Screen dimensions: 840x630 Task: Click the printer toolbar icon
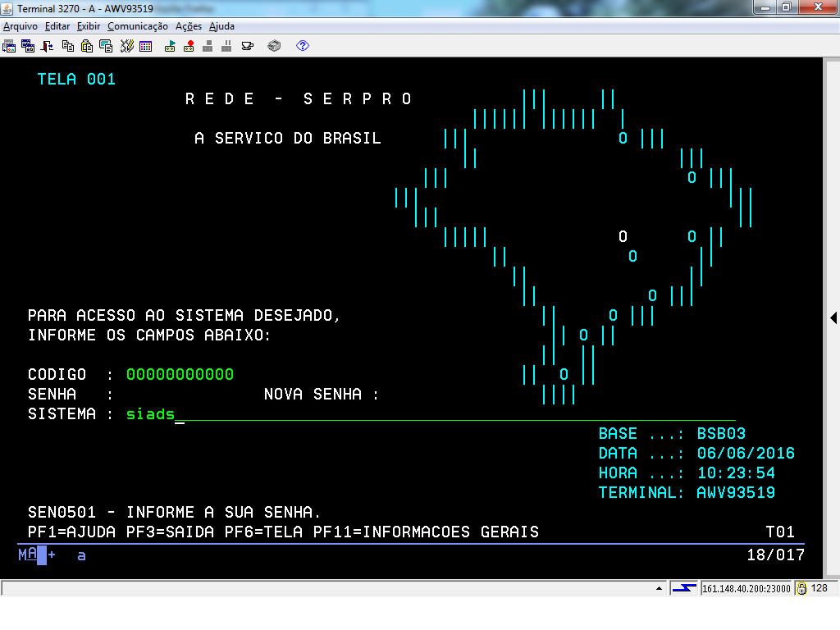[274, 46]
